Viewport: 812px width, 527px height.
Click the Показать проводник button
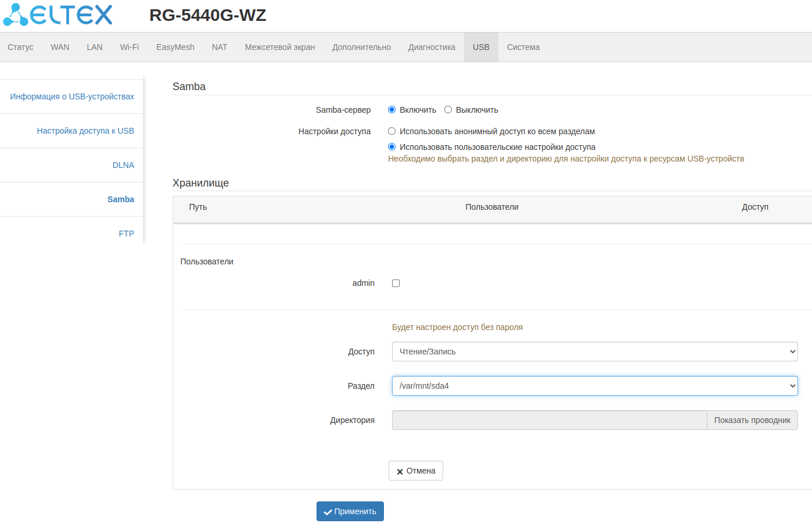coord(752,420)
